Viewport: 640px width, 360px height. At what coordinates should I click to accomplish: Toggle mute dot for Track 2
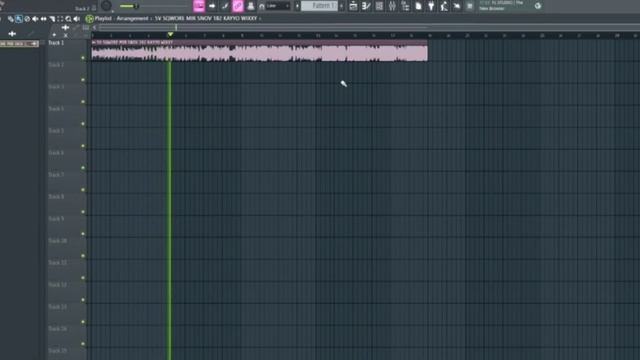tap(83, 80)
